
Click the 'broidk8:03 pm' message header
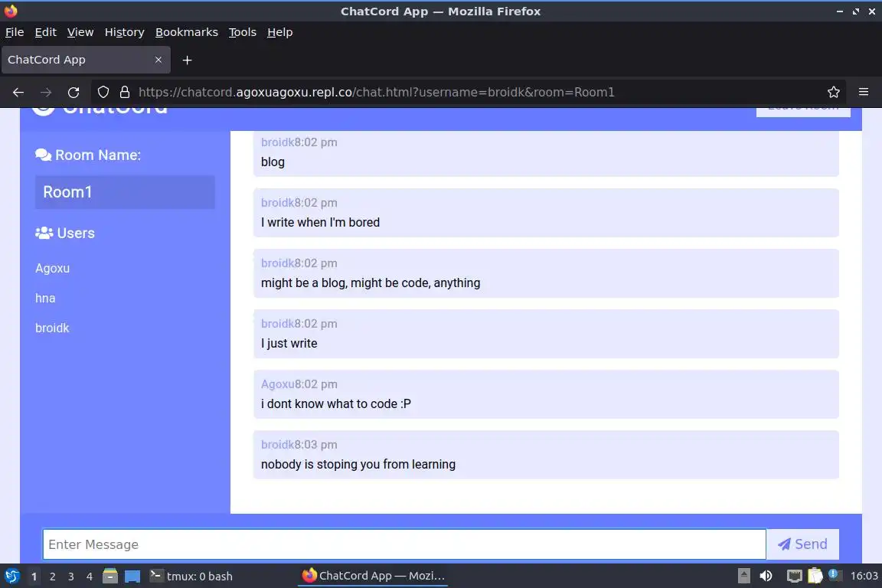(299, 445)
